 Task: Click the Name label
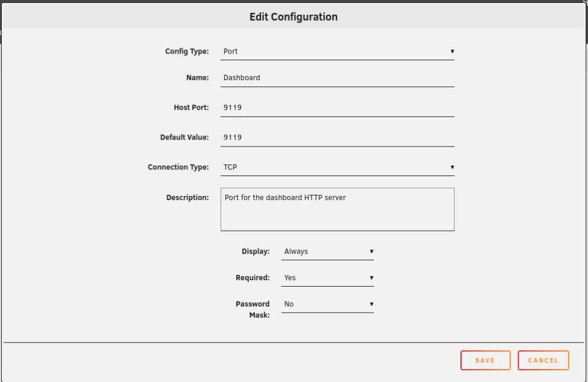(x=197, y=78)
